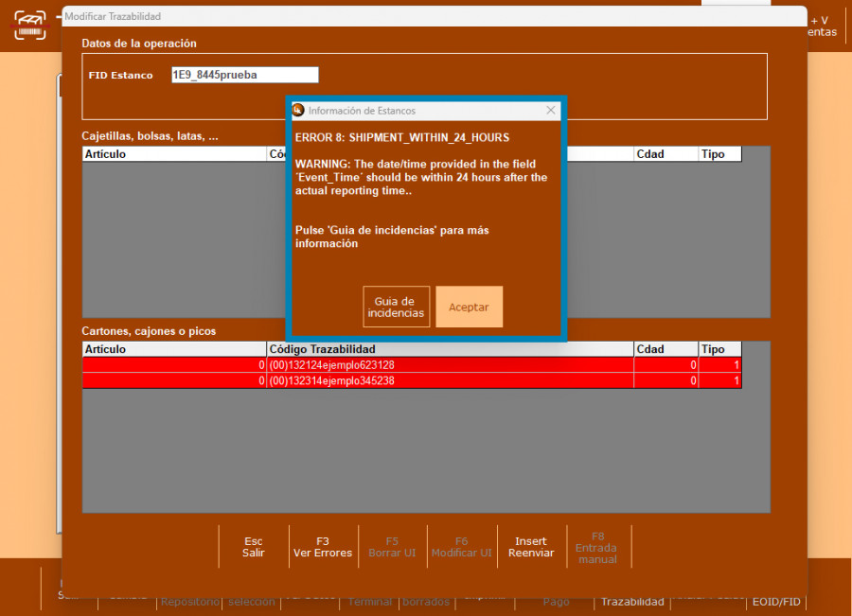Close the Información de Estancos dialog
Image resolution: width=852 pixels, height=616 pixels.
pos(551,111)
